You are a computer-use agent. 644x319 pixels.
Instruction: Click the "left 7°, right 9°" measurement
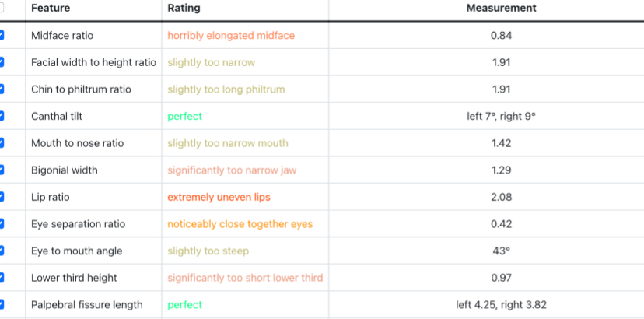point(501,117)
